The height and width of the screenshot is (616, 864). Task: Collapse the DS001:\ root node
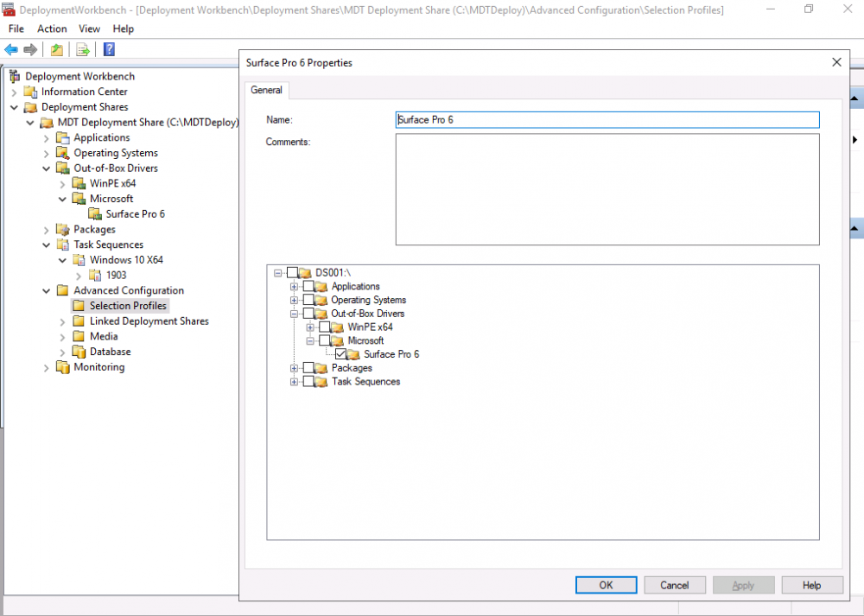point(277,273)
